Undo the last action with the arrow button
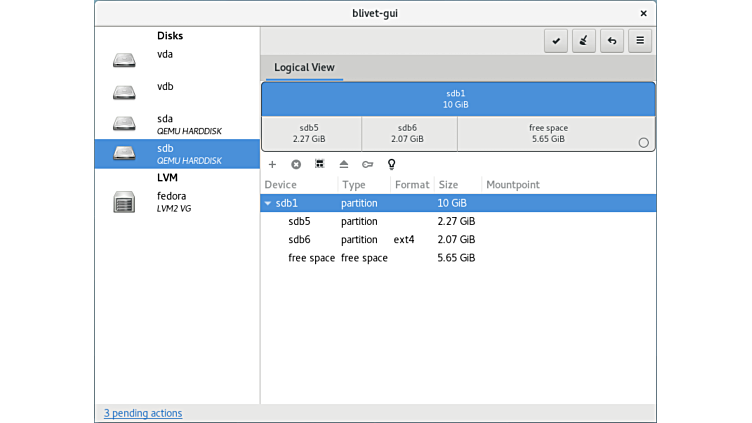Screen dimensions: 752x423 tap(612, 41)
